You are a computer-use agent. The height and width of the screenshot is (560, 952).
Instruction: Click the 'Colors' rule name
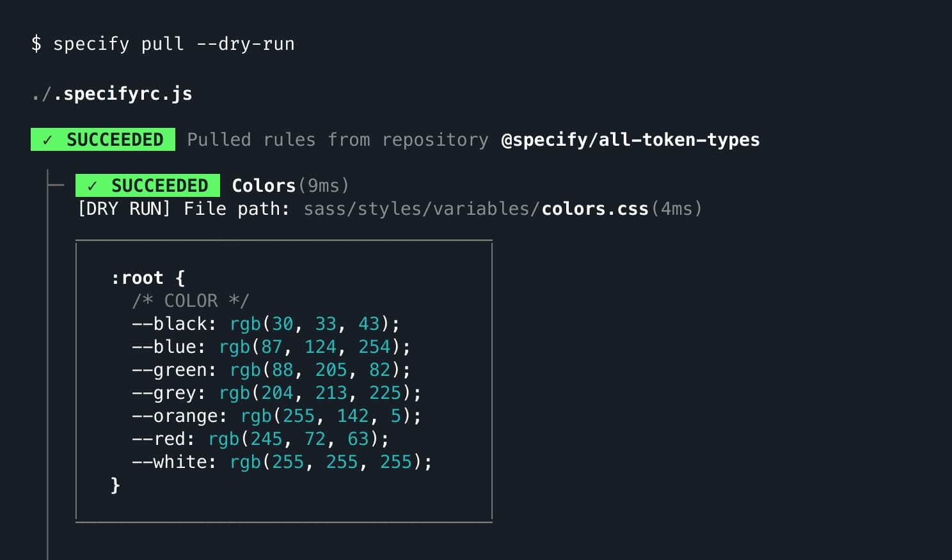pyautogui.click(x=264, y=185)
